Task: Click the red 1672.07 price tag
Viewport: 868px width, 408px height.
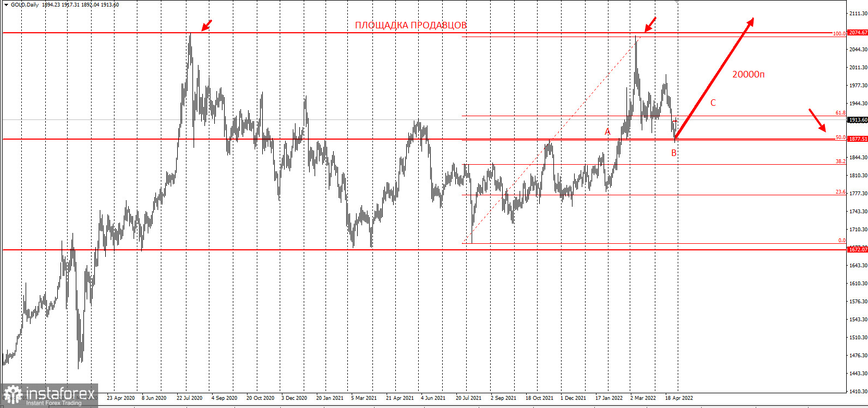Action: (858, 249)
